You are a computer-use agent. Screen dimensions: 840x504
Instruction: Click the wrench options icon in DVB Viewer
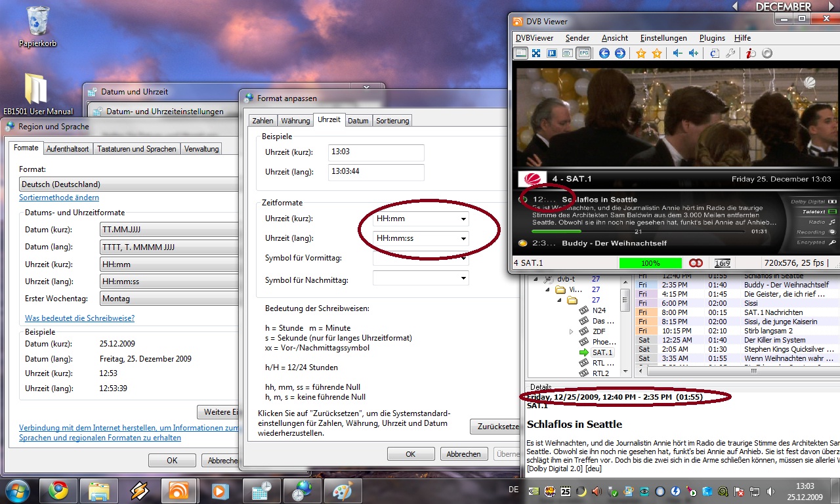(x=730, y=53)
